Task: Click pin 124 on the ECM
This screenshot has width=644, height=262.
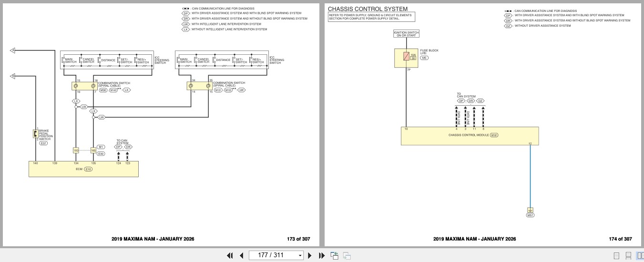Action: click(x=119, y=163)
